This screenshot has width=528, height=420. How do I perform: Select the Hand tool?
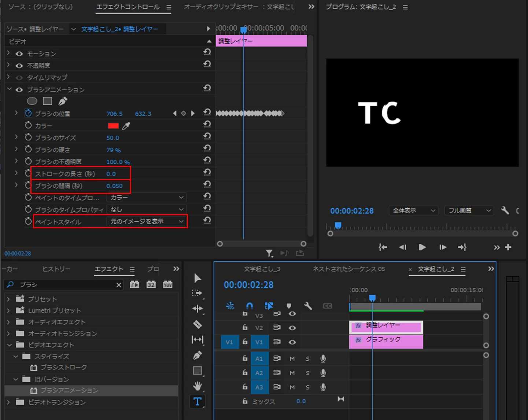(197, 386)
